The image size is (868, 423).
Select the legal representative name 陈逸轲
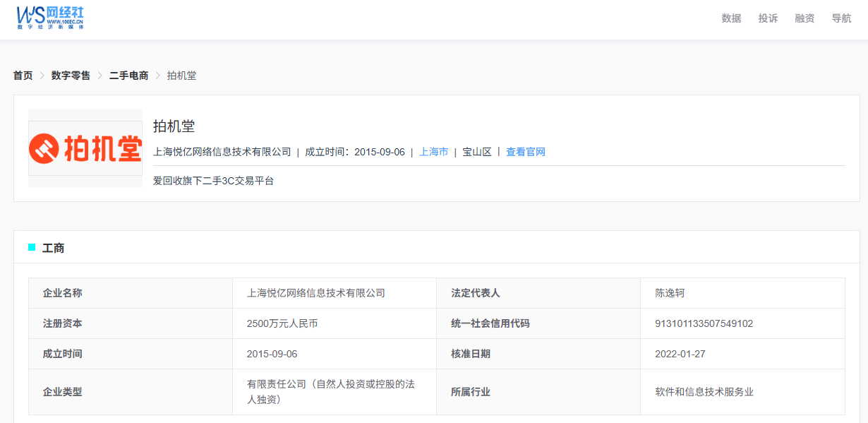pyautogui.click(x=670, y=293)
